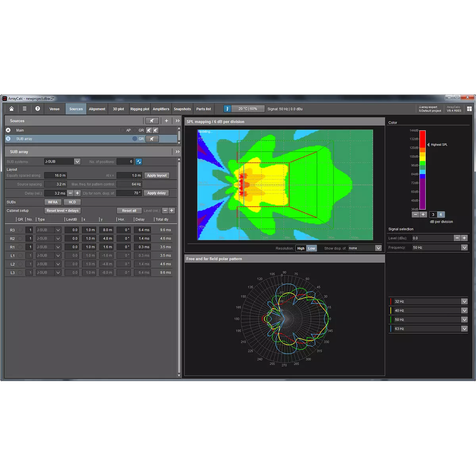This screenshot has height=476, width=476.
Task: Switch to the Alignment tab
Action: coord(97,109)
